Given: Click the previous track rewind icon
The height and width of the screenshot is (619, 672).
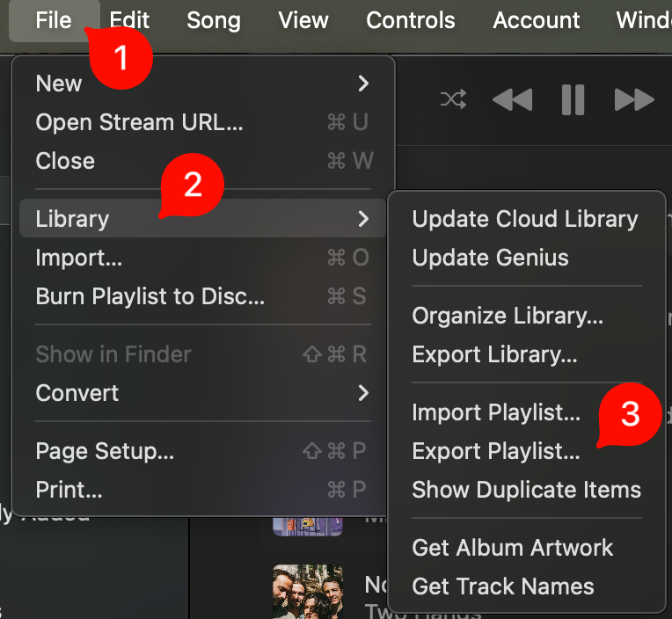Looking at the screenshot, I should click(x=513, y=99).
